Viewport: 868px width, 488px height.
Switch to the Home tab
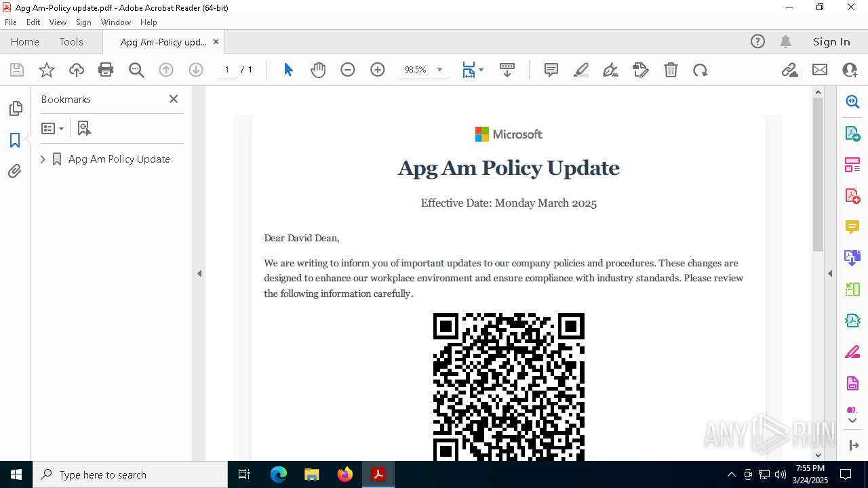coord(25,41)
